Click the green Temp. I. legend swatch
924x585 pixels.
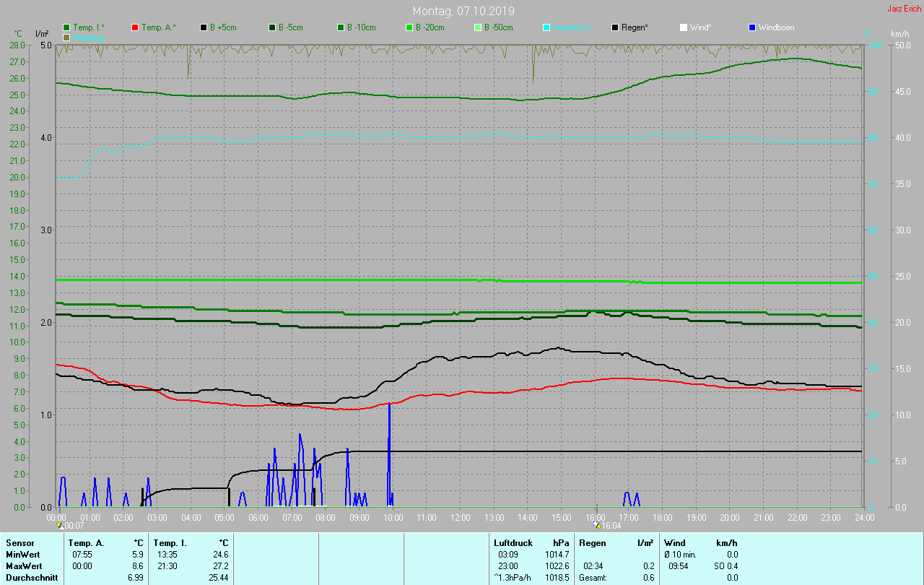point(67,27)
